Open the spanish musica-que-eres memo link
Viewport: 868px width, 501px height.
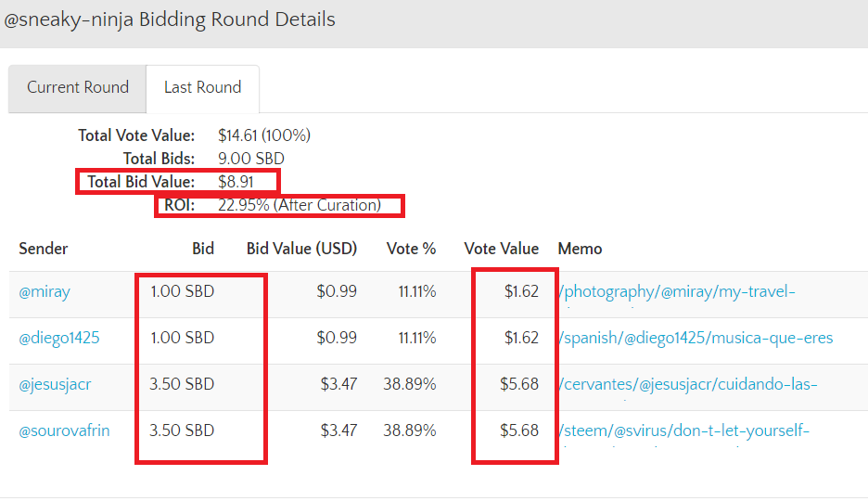pos(696,338)
